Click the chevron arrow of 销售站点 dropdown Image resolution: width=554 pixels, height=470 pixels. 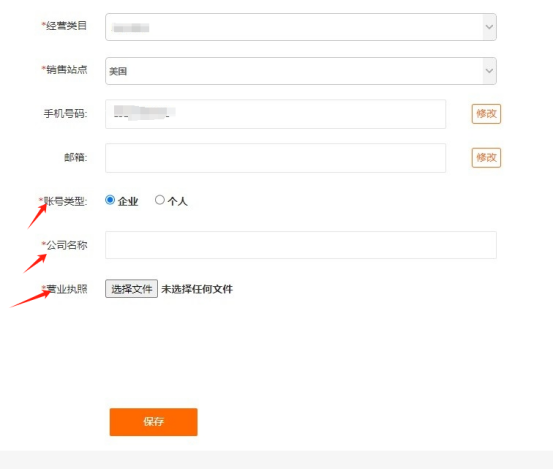[x=489, y=71]
